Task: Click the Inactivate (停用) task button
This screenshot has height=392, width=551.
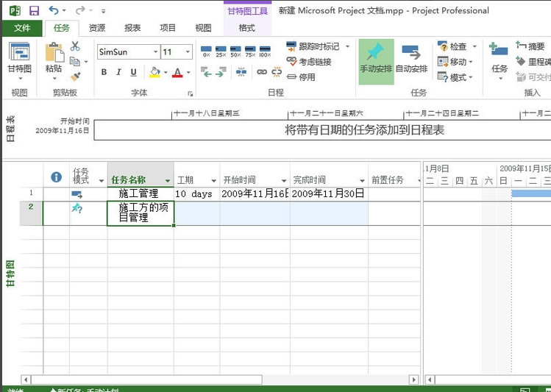Action: click(302, 76)
